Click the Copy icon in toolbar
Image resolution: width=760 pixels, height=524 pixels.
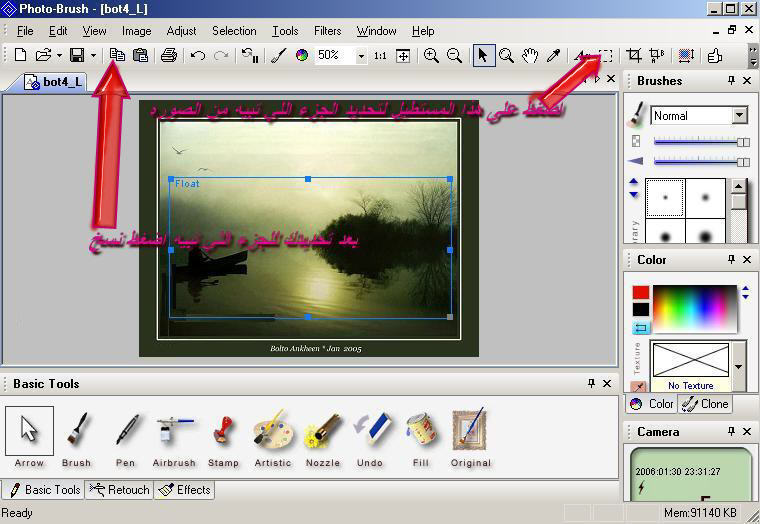(118, 56)
